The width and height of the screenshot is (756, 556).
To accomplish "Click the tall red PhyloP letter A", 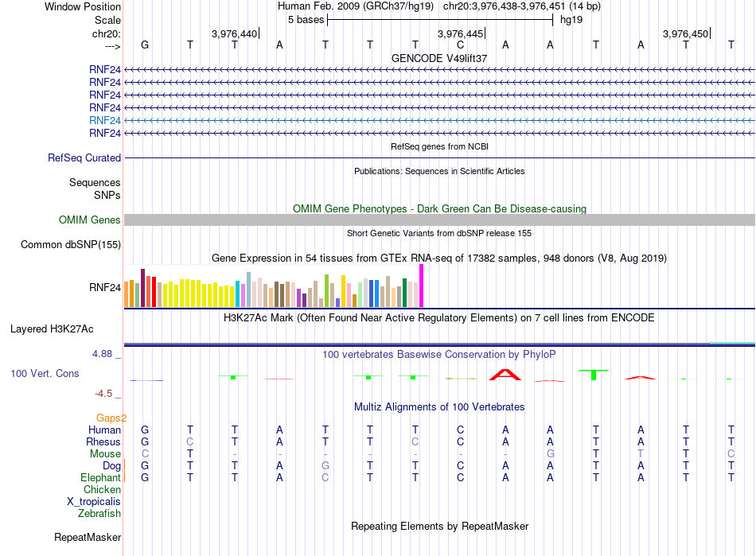I will (x=505, y=375).
